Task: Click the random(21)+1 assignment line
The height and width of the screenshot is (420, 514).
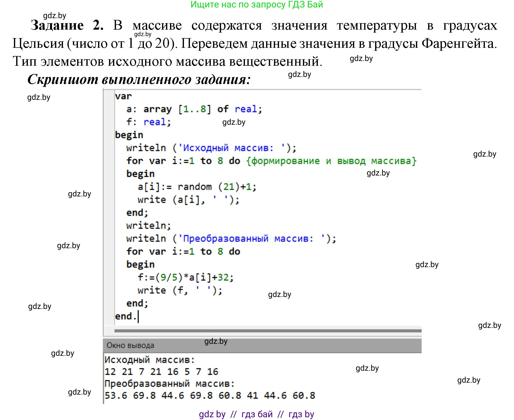Action: pos(197,186)
